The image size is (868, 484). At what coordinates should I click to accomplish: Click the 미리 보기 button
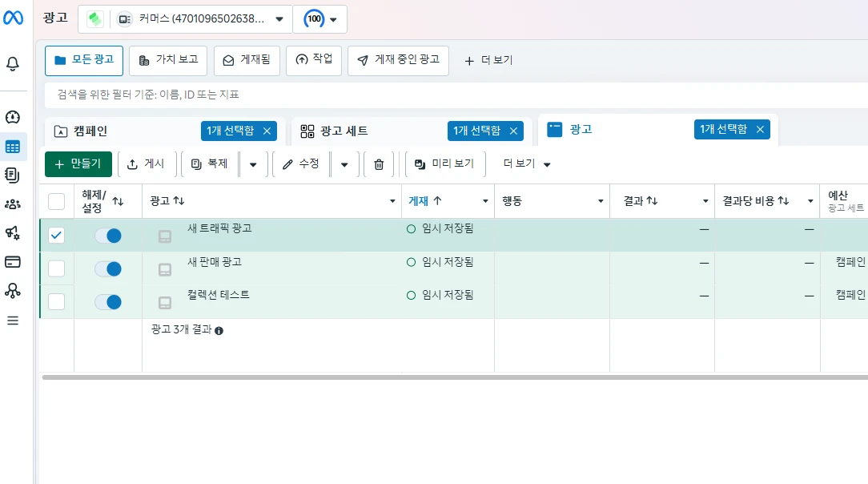tap(444, 164)
